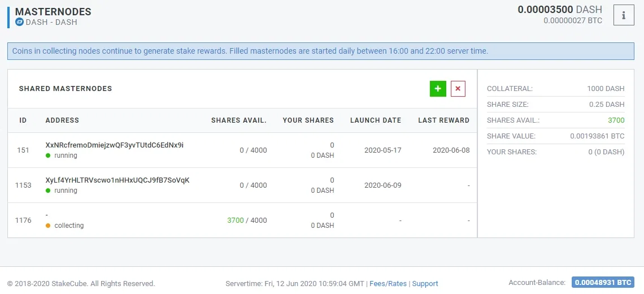Click the LAST REWARD column header
Image resolution: width=644 pixels, height=294 pixels.
click(x=443, y=120)
